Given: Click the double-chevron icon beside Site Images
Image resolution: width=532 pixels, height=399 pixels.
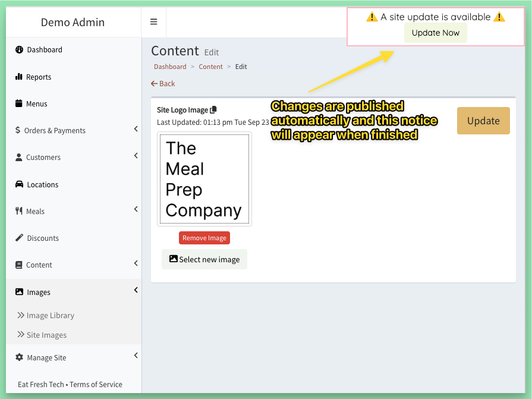Looking at the screenshot, I should pos(21,335).
